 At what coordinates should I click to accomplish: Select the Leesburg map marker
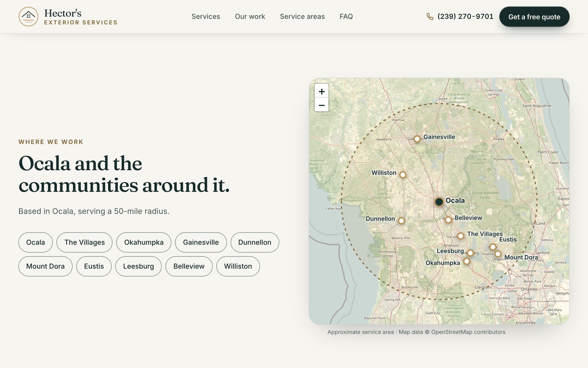(470, 253)
